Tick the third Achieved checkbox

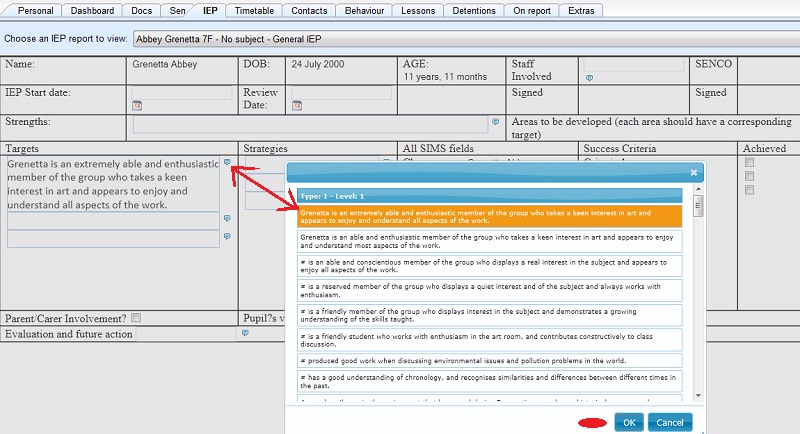(x=748, y=190)
